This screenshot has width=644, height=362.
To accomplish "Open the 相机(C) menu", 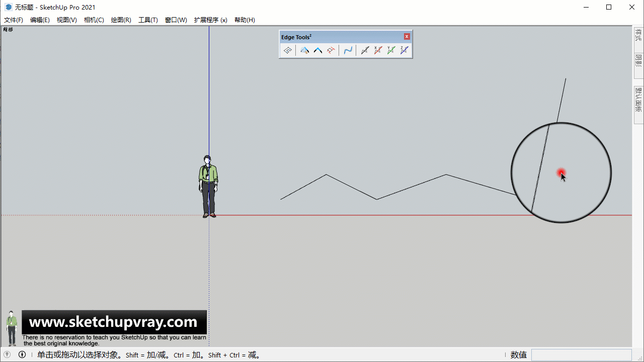I will (94, 20).
